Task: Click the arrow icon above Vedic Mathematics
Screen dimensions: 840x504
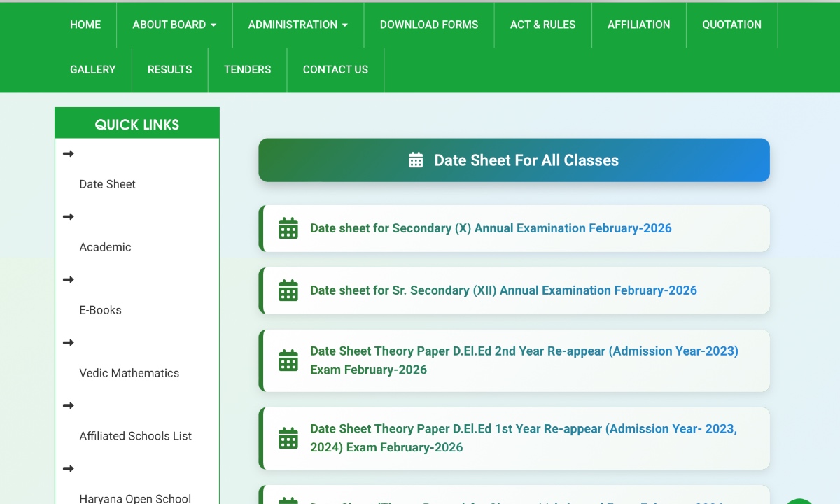Action: point(68,342)
